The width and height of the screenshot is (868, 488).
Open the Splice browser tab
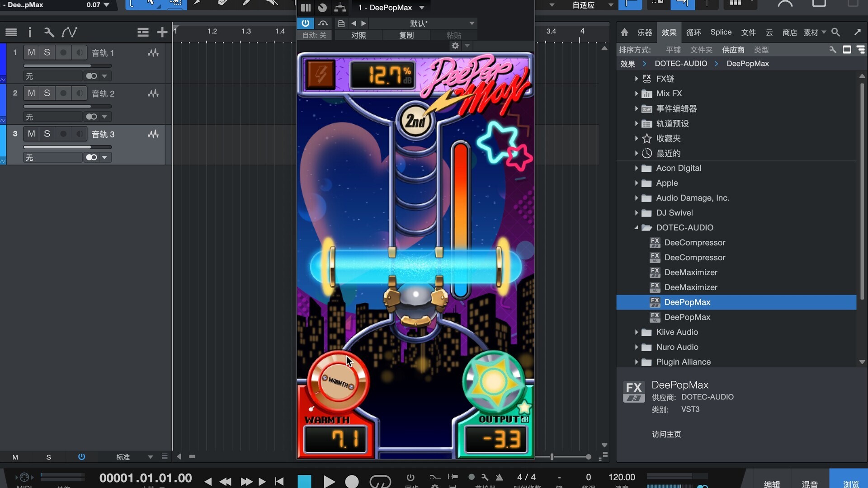click(721, 32)
